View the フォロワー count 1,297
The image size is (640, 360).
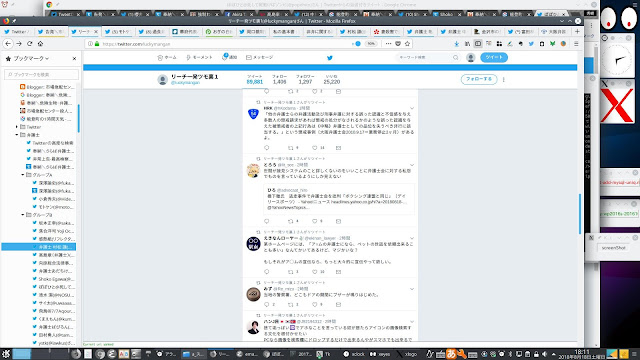click(x=305, y=80)
